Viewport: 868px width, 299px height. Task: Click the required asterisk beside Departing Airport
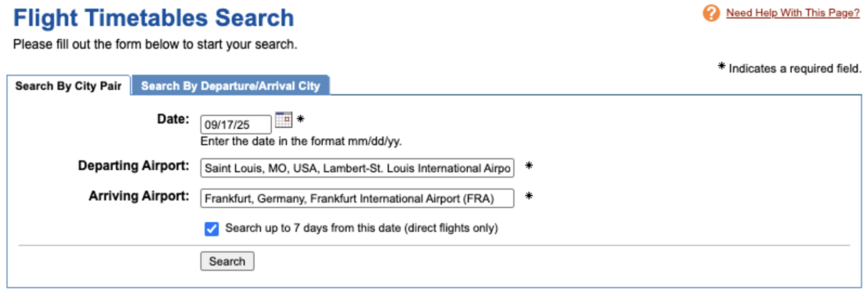(x=529, y=166)
